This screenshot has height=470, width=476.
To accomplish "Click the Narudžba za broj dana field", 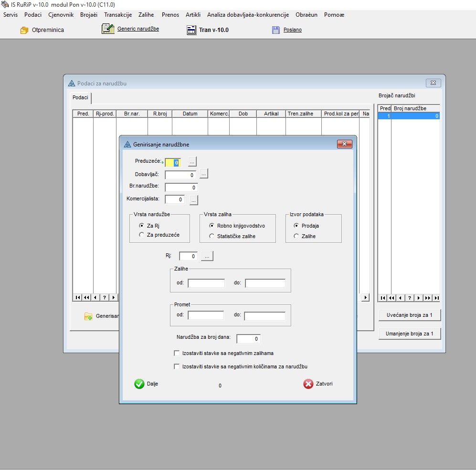I will pyautogui.click(x=248, y=339).
